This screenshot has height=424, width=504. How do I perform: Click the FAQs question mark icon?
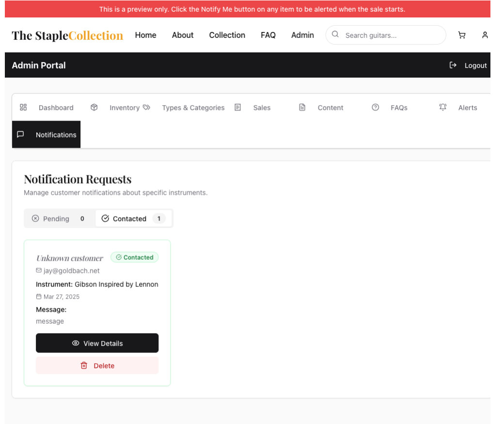(375, 108)
